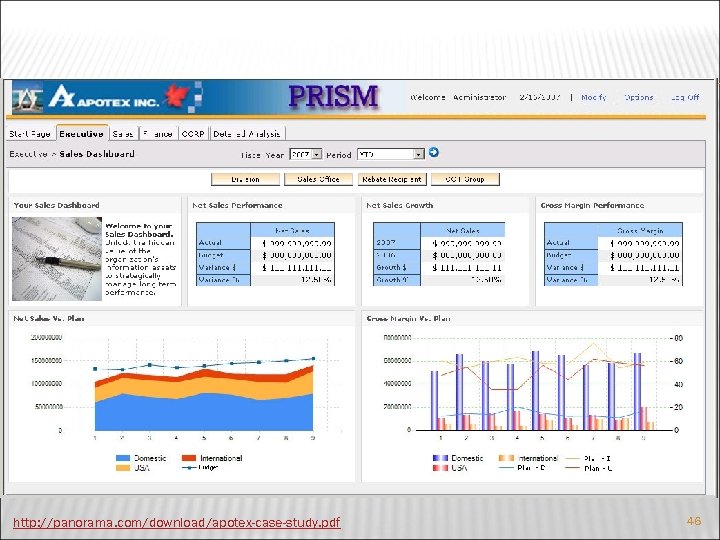The image size is (720, 540).
Task: Click the PRISM title
Action: point(333,96)
